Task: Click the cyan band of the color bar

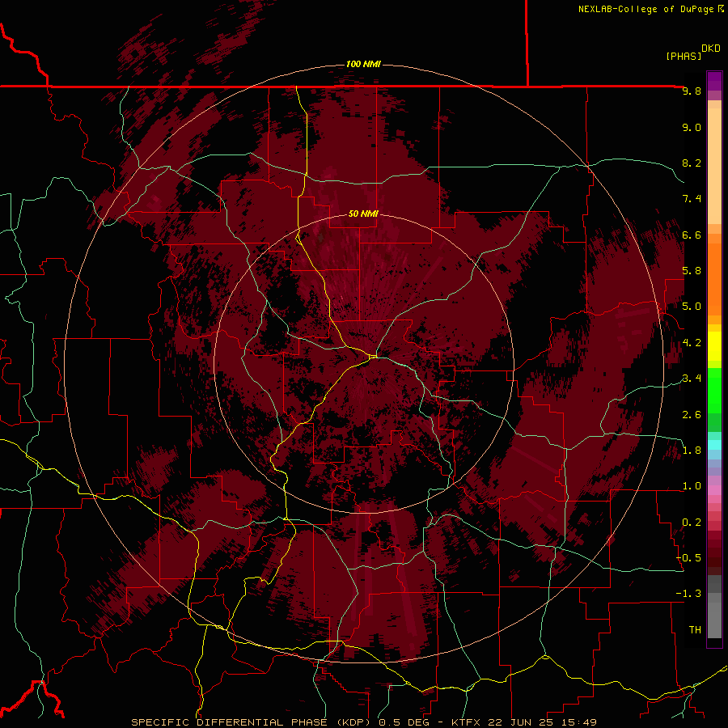Action: coord(714,445)
